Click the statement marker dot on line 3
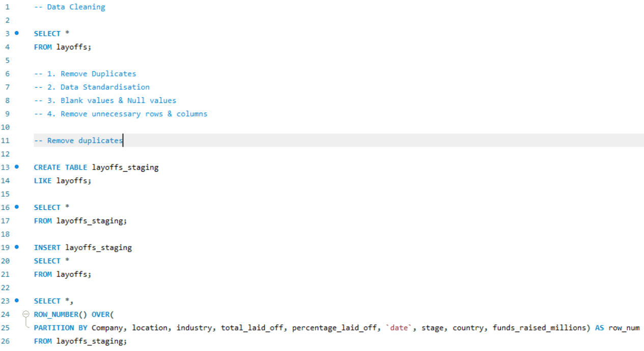644x351 pixels. pos(17,33)
